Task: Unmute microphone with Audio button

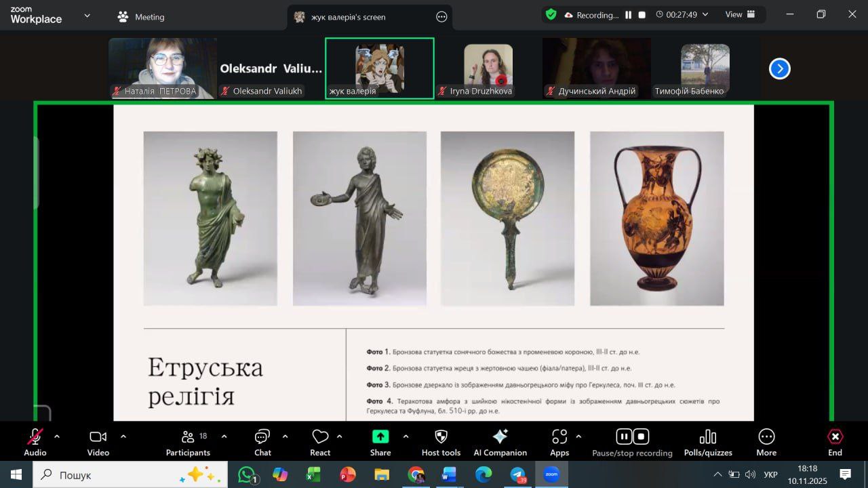Action: pyautogui.click(x=35, y=442)
